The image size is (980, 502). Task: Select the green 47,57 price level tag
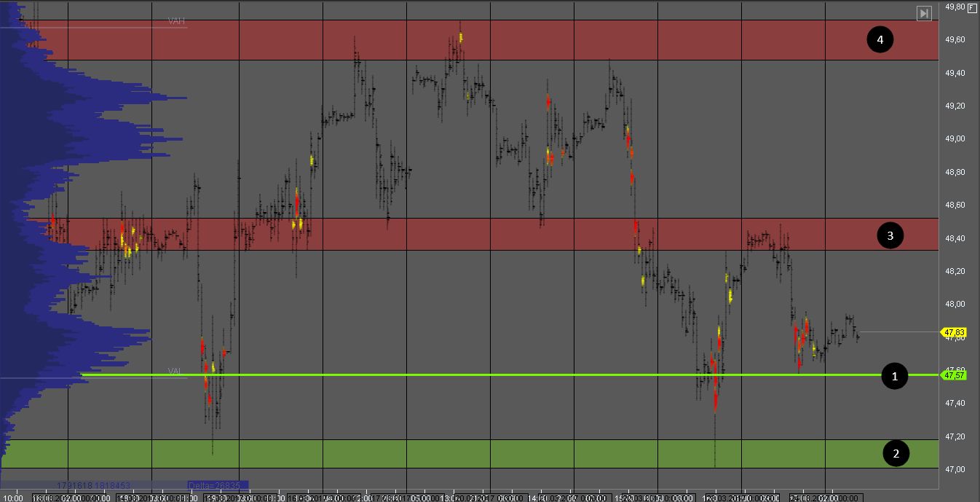955,375
